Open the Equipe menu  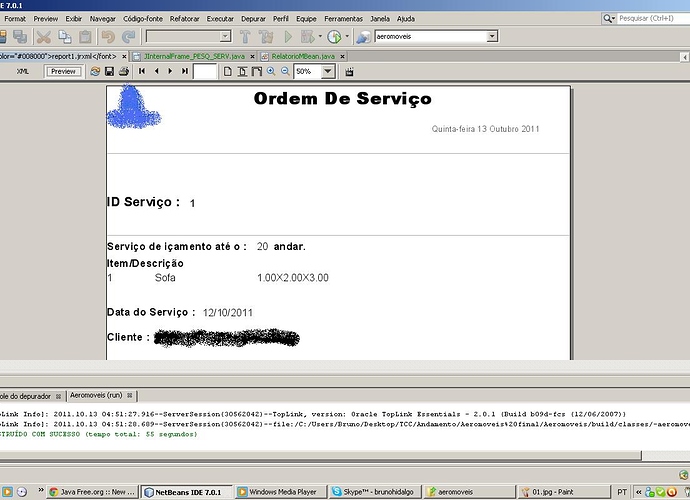tap(306, 19)
